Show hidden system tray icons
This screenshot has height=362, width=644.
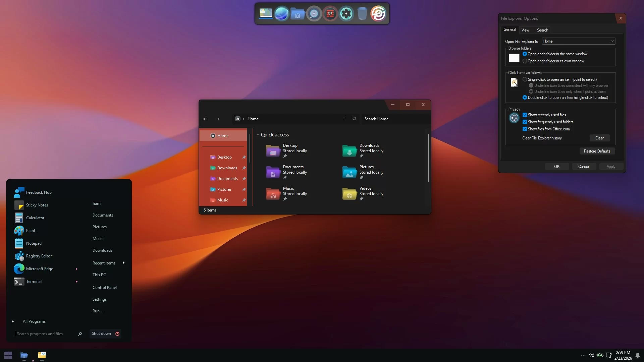click(x=583, y=355)
